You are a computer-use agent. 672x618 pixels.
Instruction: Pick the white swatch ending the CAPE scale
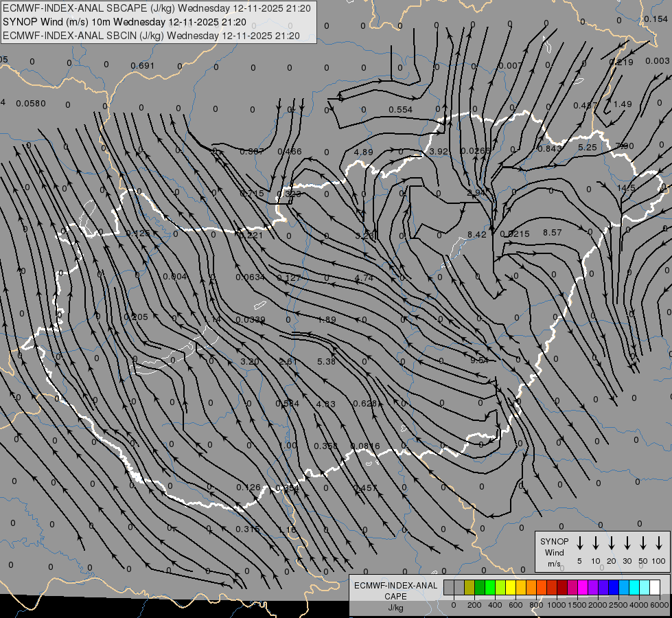[656, 587]
